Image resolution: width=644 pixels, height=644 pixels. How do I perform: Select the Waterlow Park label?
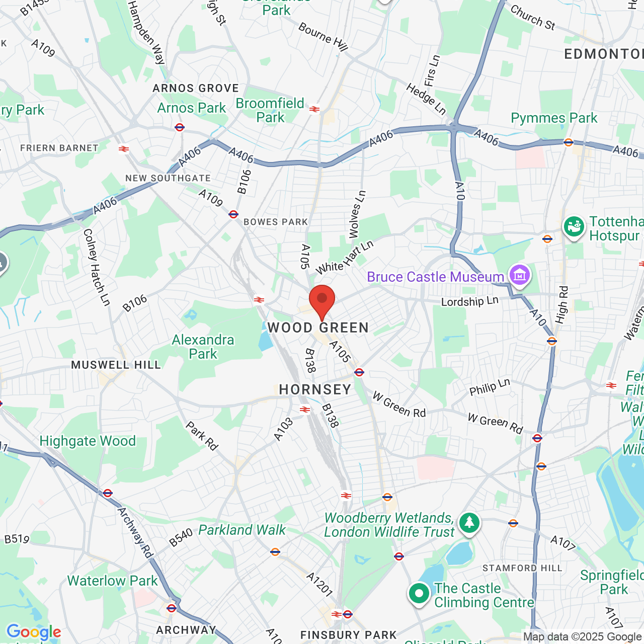point(113,581)
